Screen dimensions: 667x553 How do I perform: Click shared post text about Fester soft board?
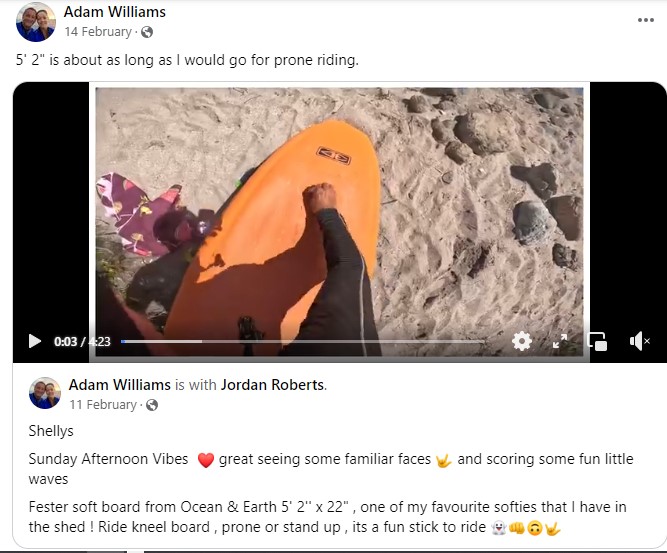point(328,517)
